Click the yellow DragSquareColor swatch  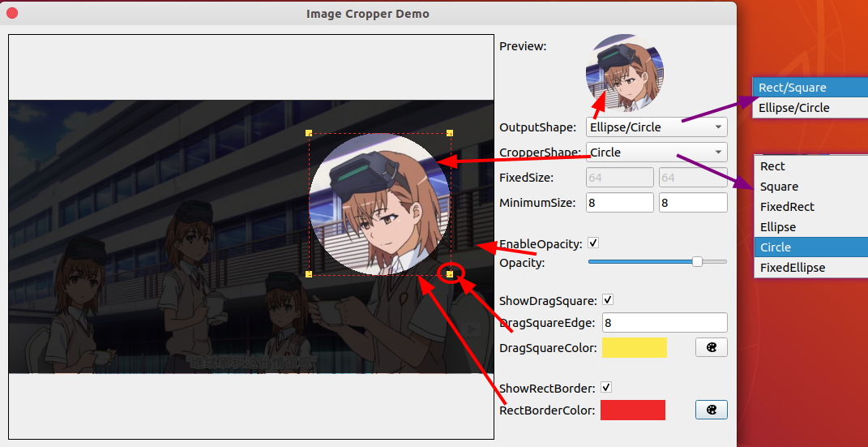tap(634, 347)
